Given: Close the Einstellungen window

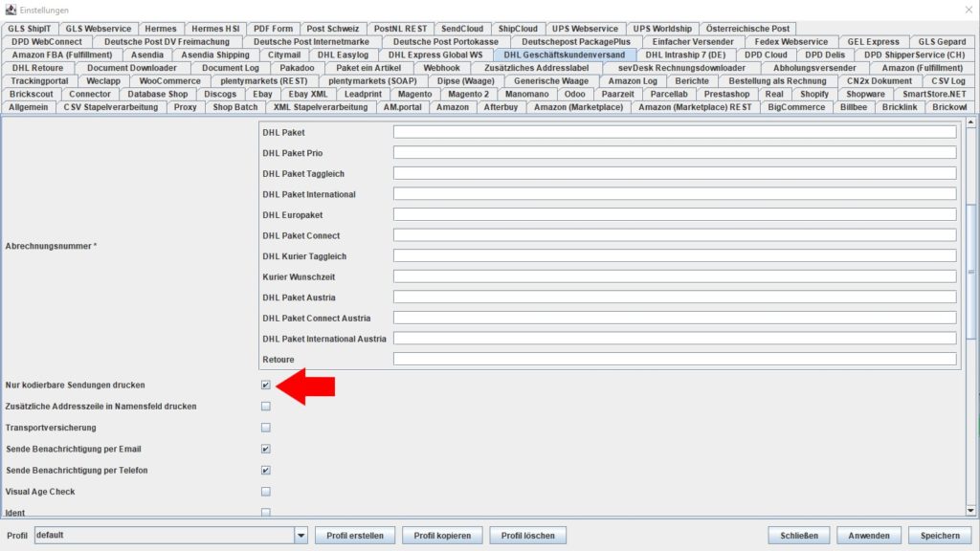Looking at the screenshot, I should point(969,10).
